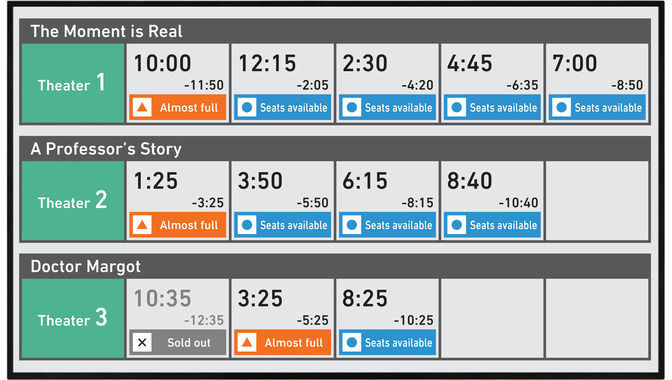Choose the 4:45 showtime in Theater 1

coord(492,83)
